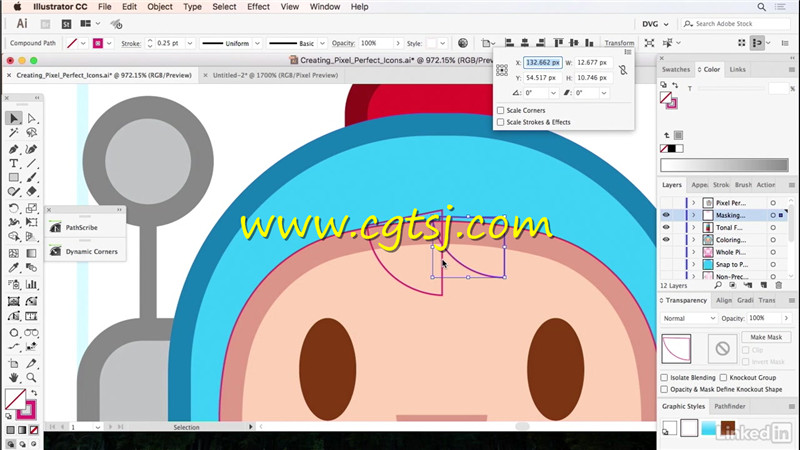Expand the Whole Pi layer

click(x=693, y=252)
